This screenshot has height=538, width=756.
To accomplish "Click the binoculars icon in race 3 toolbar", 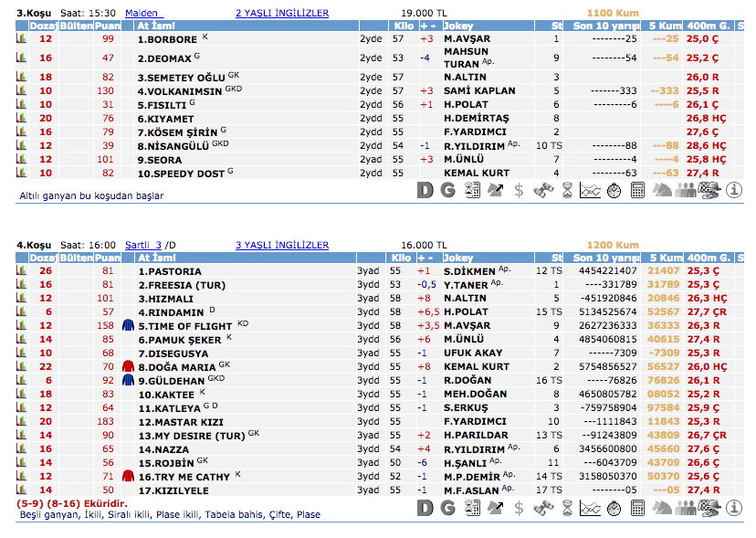I will (543, 190).
